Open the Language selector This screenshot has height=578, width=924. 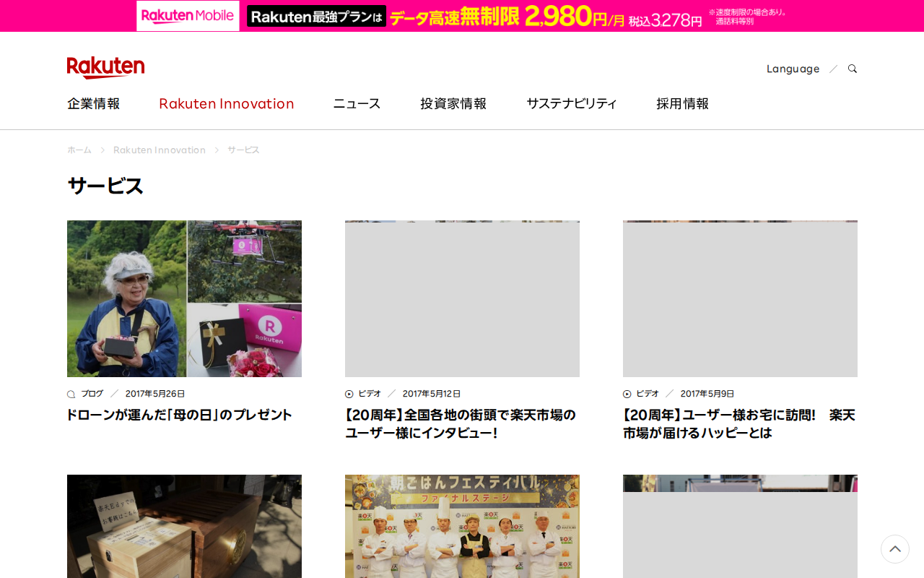click(793, 67)
